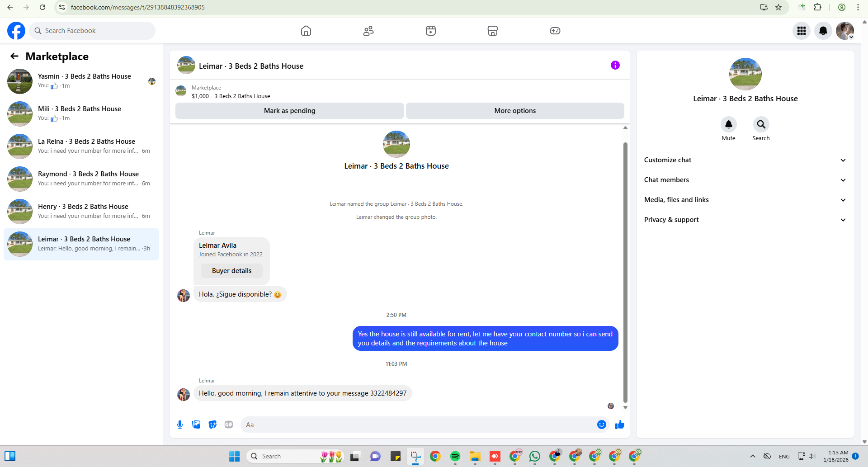This screenshot has width=868, height=467.
Task: Send a thumbs-up like
Action: (620, 425)
